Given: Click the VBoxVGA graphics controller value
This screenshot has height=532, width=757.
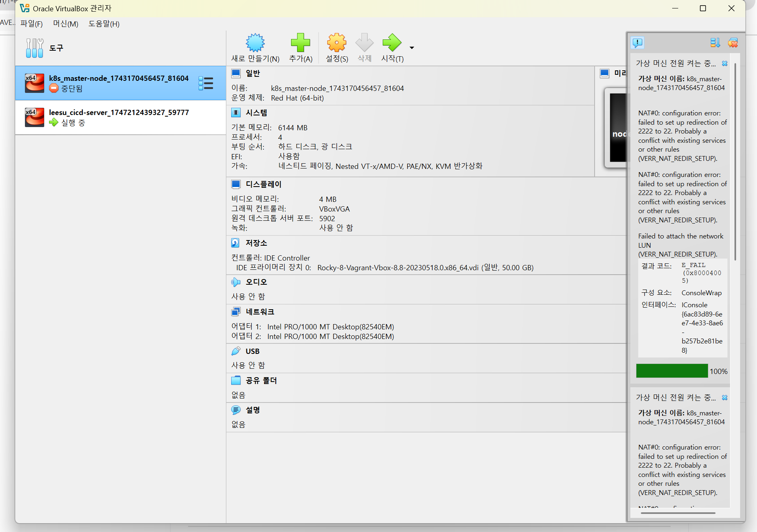Looking at the screenshot, I should click(x=334, y=209).
